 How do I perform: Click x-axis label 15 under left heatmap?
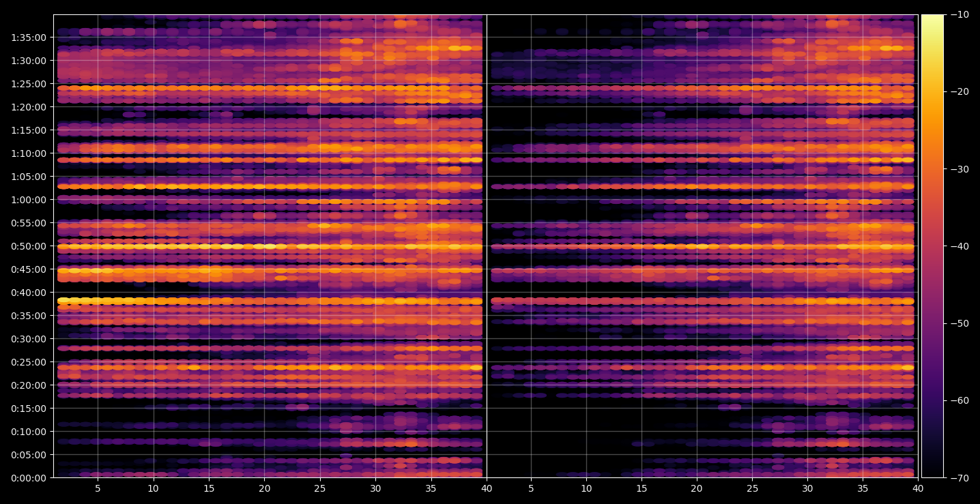pos(209,488)
